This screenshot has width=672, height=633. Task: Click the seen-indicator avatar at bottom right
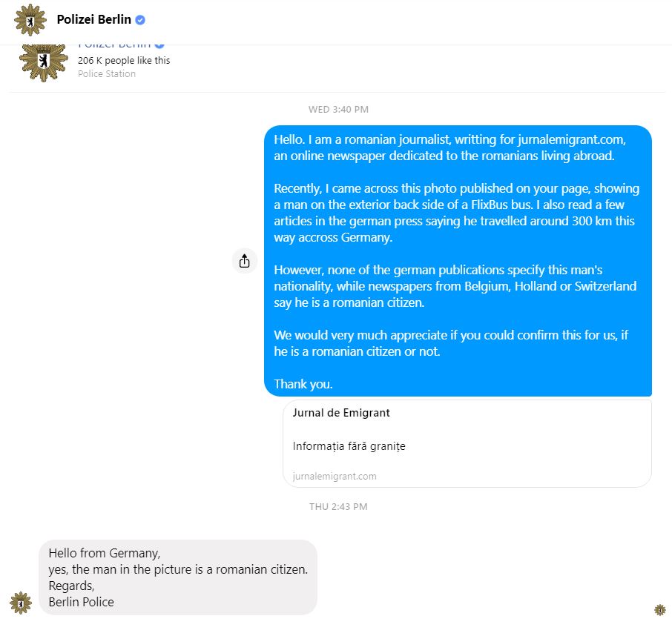pyautogui.click(x=660, y=609)
